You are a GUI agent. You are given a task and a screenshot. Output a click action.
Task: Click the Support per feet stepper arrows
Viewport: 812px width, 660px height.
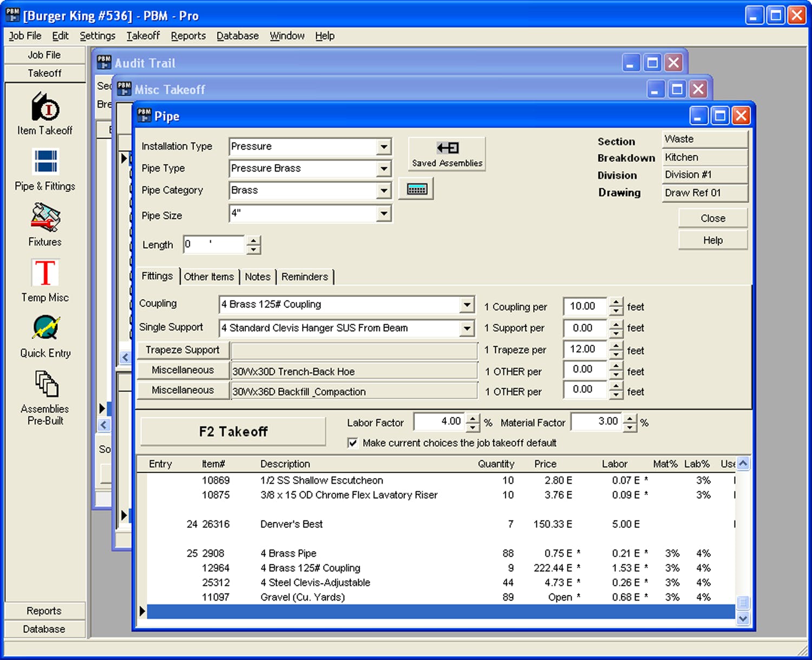[616, 328]
